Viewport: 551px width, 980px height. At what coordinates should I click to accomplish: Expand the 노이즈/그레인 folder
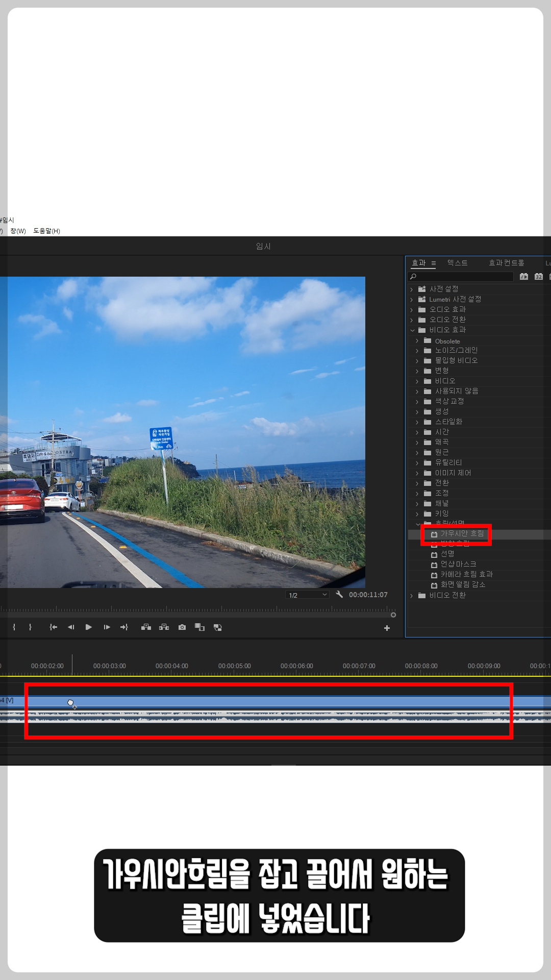417,351
